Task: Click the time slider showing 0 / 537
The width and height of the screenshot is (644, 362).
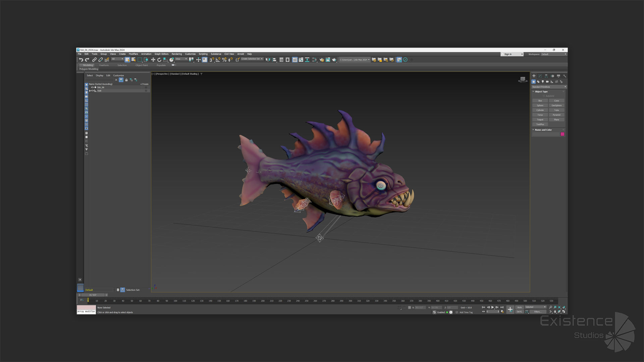Action: click(93, 295)
